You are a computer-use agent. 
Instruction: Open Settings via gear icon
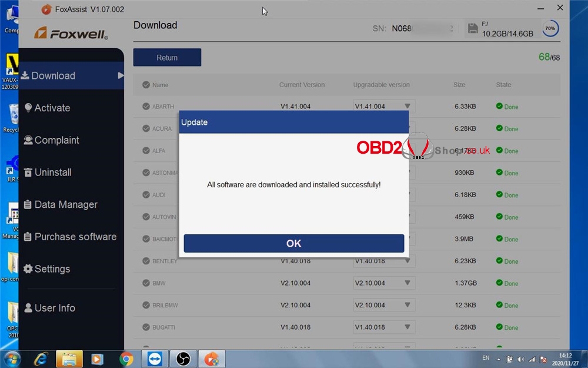pyautogui.click(x=28, y=269)
